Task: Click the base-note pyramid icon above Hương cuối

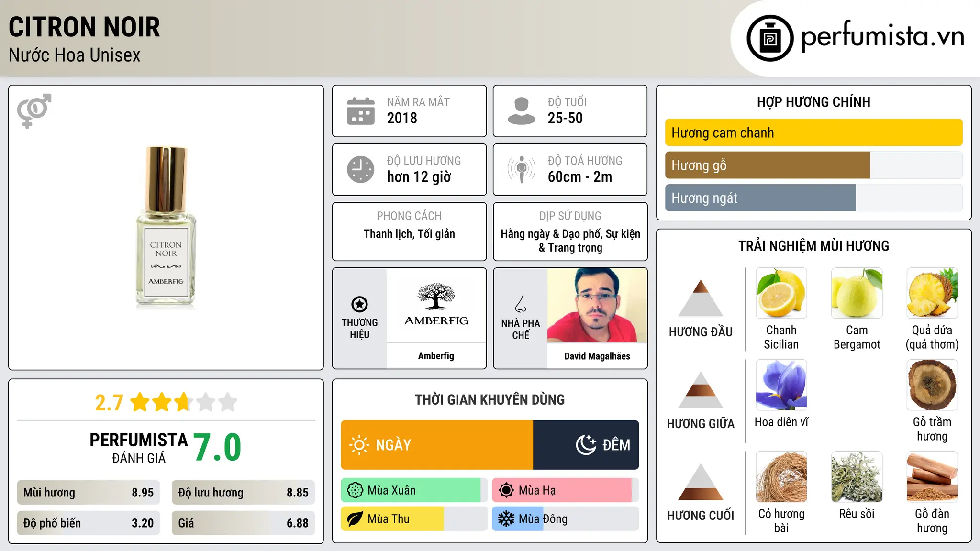Action: pyautogui.click(x=701, y=481)
